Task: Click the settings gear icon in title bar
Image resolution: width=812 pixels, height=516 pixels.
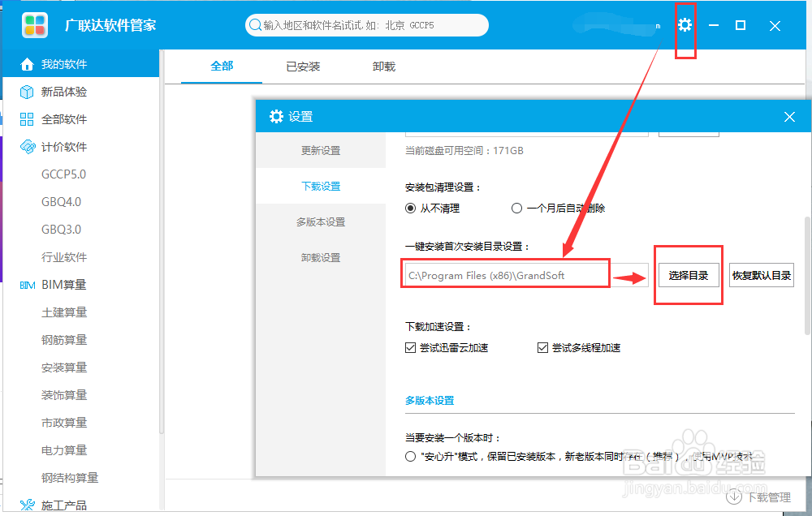Action: point(685,26)
